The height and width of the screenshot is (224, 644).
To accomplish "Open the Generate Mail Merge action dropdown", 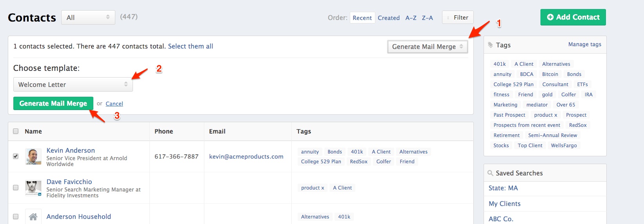I will pyautogui.click(x=428, y=47).
